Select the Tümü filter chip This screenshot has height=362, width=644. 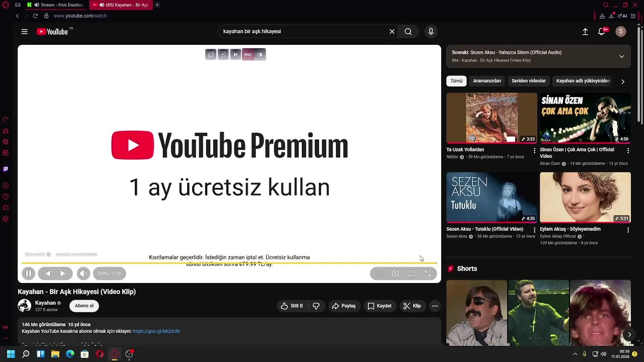(x=456, y=81)
